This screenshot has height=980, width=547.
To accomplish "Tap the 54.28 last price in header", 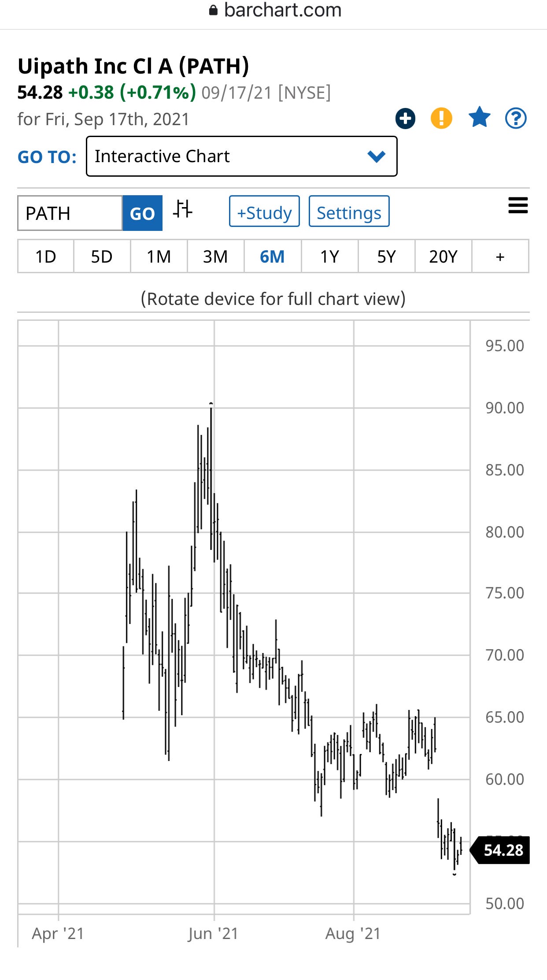I will click(40, 93).
